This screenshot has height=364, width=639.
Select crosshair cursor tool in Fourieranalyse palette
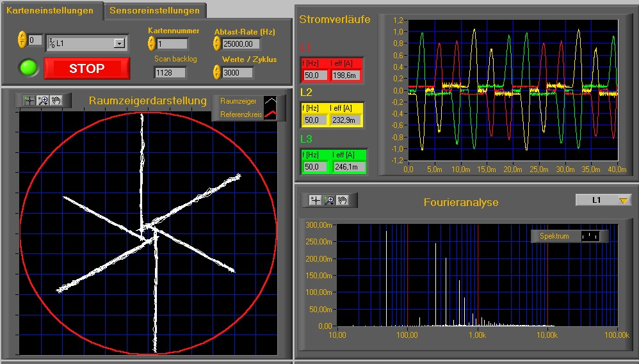[x=315, y=200]
